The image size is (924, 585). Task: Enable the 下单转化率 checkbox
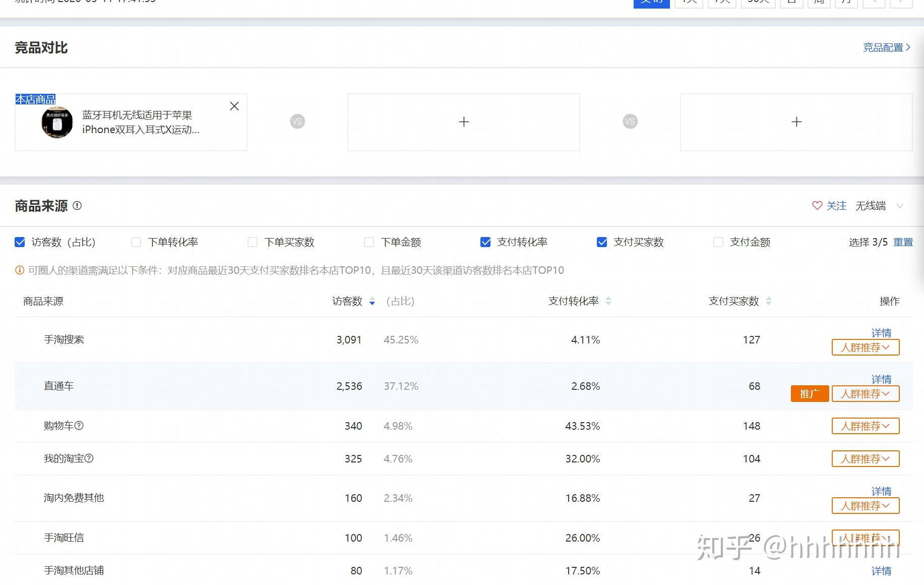click(136, 243)
